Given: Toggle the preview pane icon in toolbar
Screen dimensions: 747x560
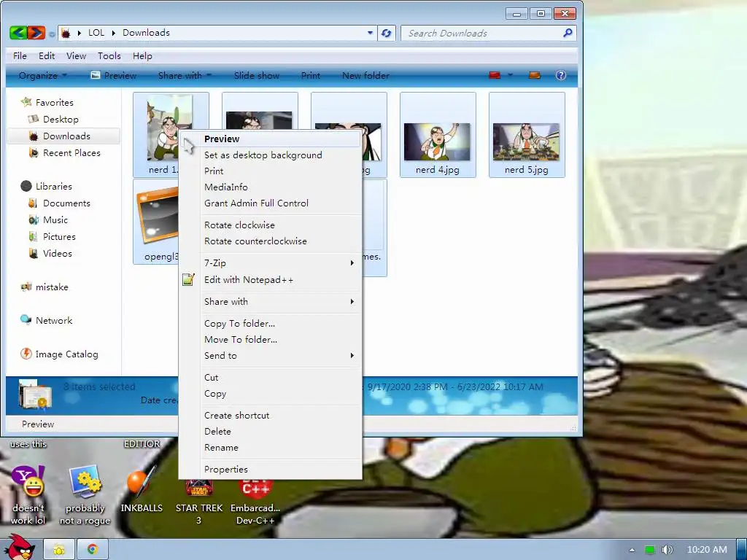Looking at the screenshot, I should [x=535, y=75].
